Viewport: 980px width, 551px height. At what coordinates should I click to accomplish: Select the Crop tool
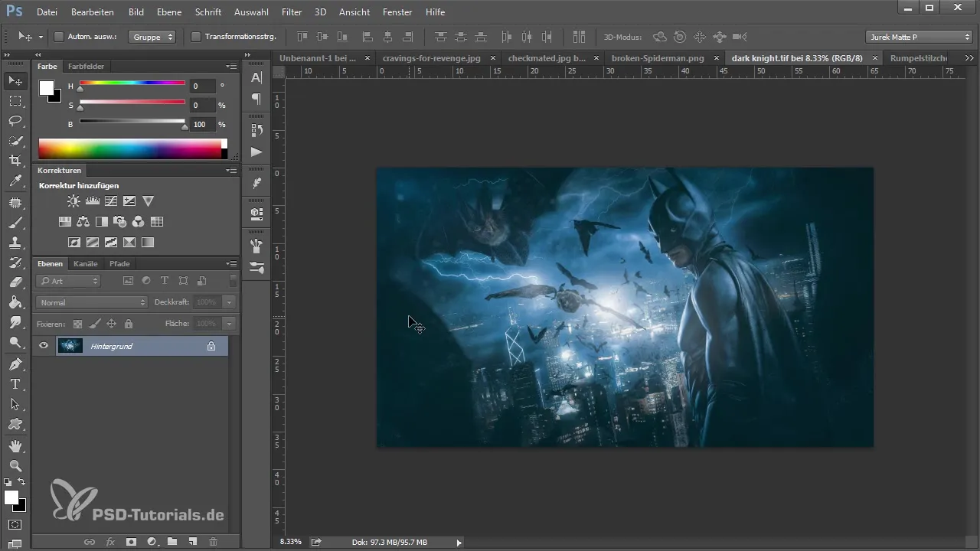click(x=15, y=161)
